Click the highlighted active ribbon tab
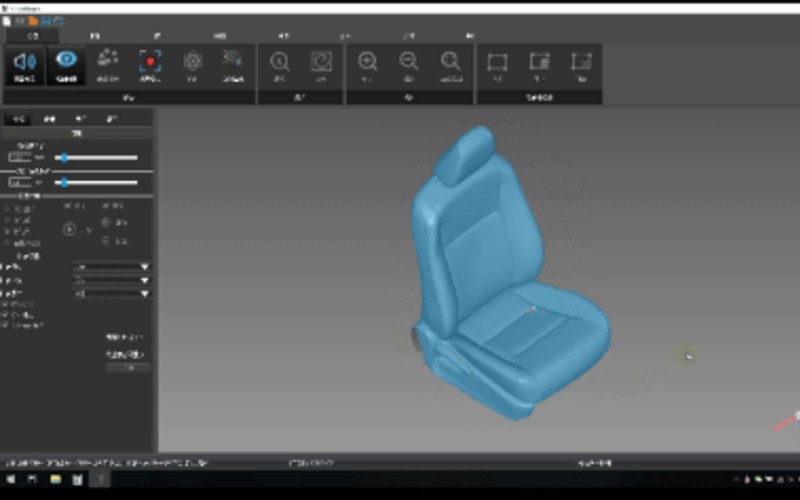Viewport: 800px width, 500px height. pyautogui.click(x=33, y=36)
